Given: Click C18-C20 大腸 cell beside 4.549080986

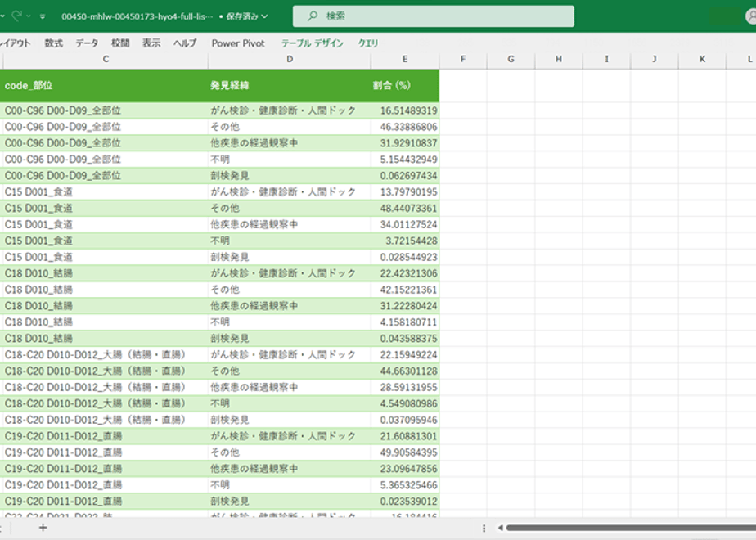Looking at the screenshot, I should 104,403.
